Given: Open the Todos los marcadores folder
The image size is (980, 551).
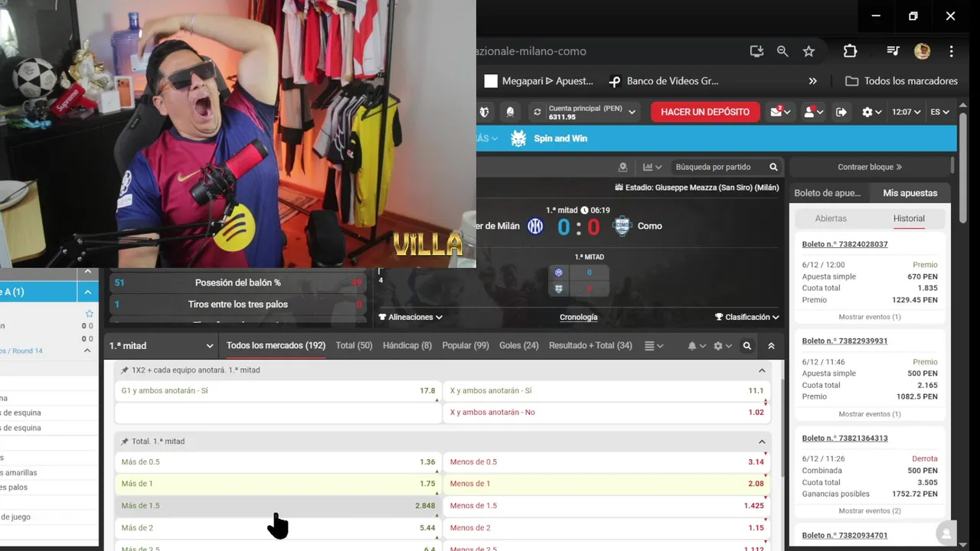Looking at the screenshot, I should [x=901, y=81].
